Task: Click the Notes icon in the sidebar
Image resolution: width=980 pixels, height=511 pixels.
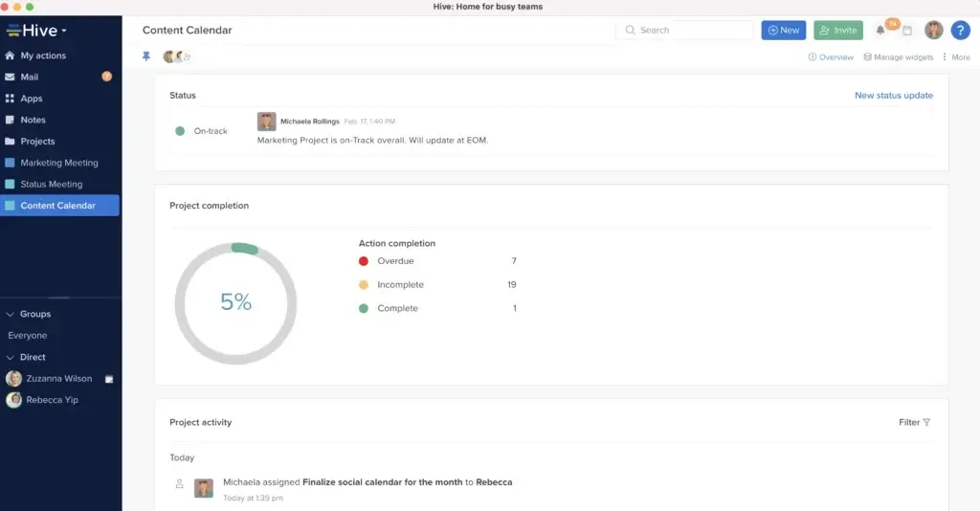Action: click(10, 120)
